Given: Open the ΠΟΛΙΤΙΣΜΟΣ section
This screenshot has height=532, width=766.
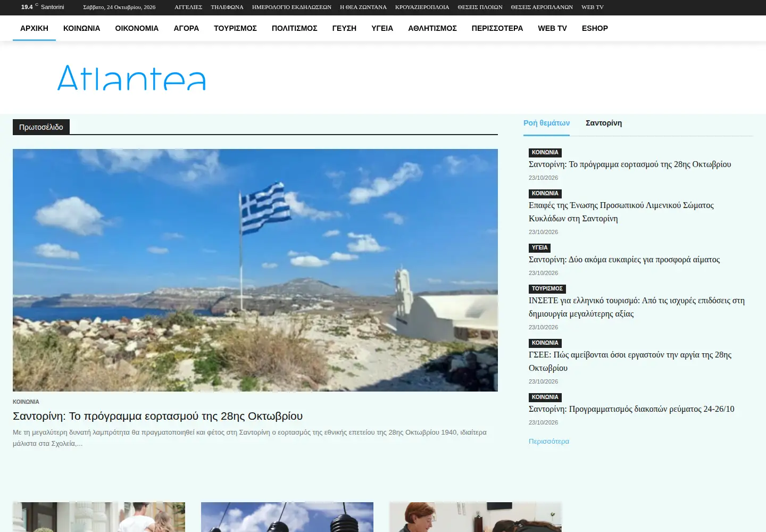Looking at the screenshot, I should pyautogui.click(x=294, y=28).
